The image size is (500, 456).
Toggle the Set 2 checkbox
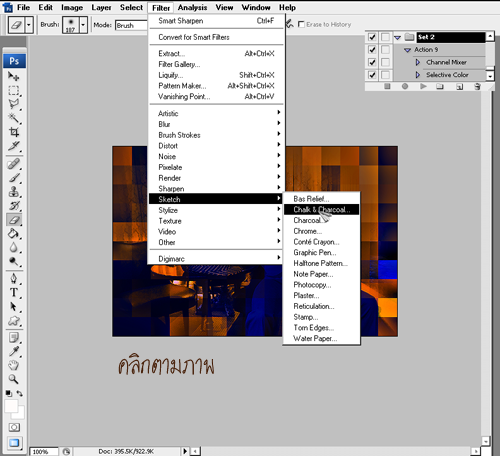372,37
